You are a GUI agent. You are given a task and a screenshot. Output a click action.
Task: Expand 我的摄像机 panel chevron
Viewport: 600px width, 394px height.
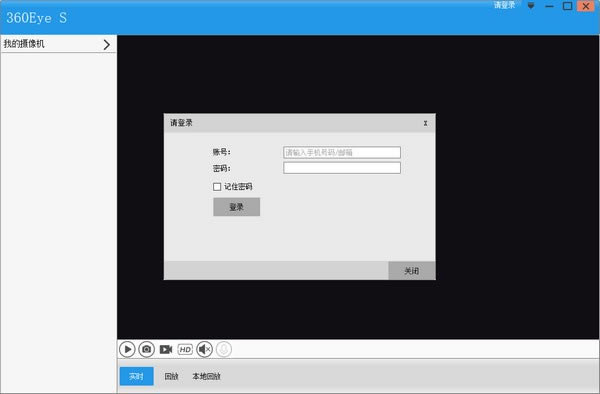click(107, 44)
